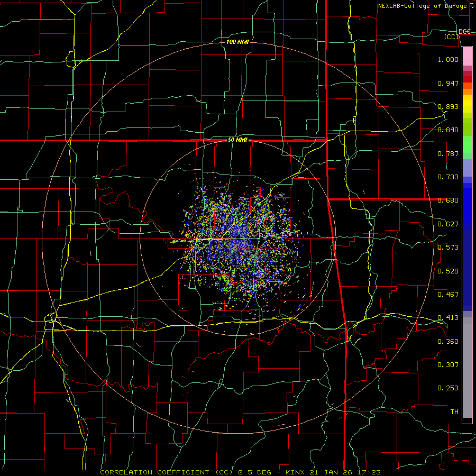Click the 0.5 DEG elevation text
Viewport: 476px width, 476px height.
[x=254, y=472]
